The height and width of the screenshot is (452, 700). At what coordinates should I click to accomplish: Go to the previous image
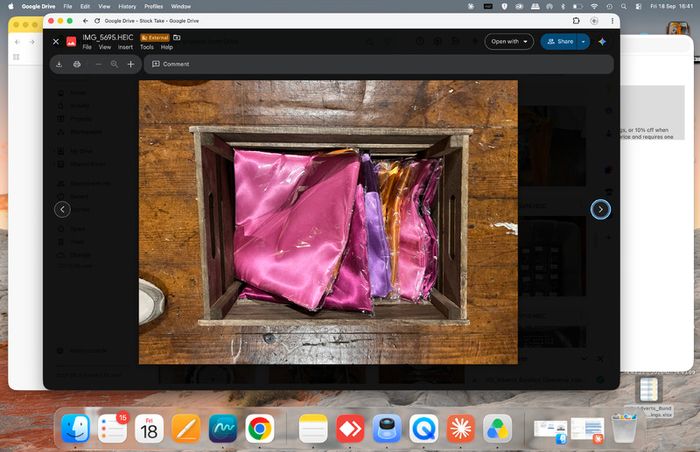[x=62, y=209]
